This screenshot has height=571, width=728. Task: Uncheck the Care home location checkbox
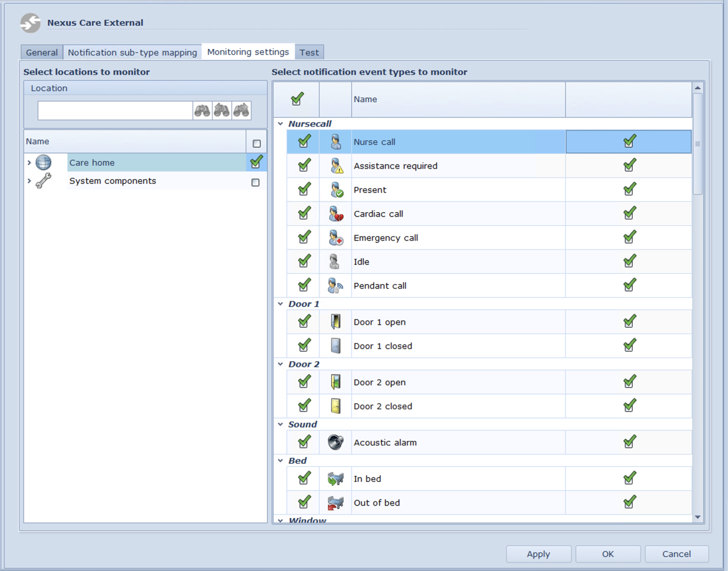pyautogui.click(x=256, y=162)
